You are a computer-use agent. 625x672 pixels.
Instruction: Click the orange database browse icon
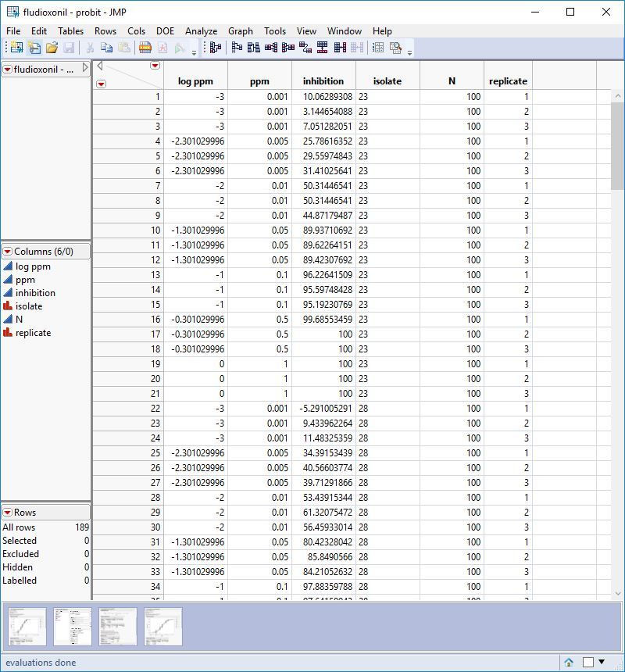click(145, 48)
